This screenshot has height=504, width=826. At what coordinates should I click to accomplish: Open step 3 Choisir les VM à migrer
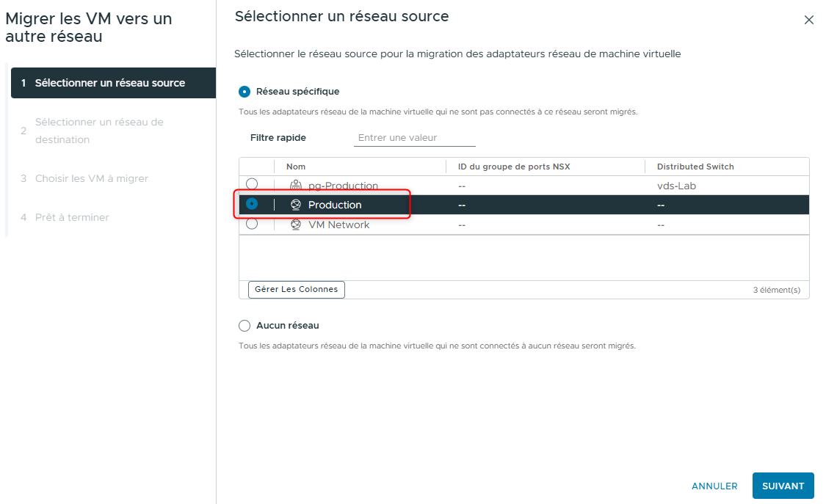click(x=93, y=178)
